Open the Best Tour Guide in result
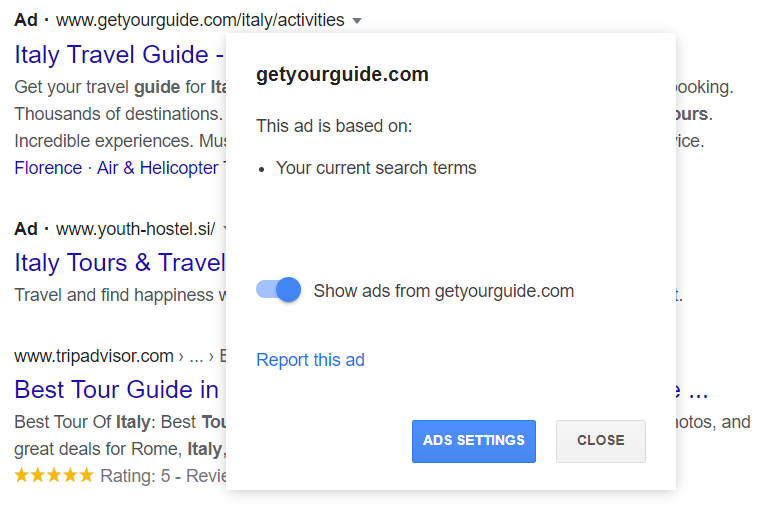 pos(117,390)
